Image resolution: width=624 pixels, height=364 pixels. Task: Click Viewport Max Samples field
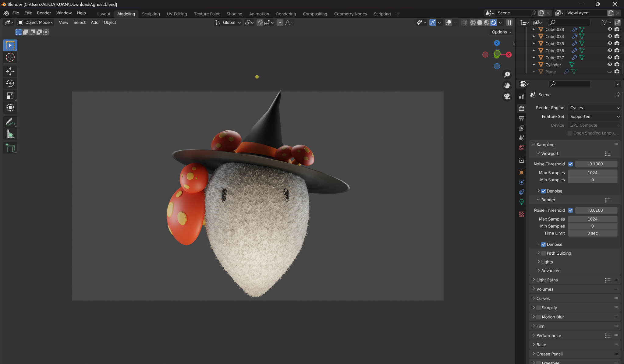pyautogui.click(x=593, y=173)
